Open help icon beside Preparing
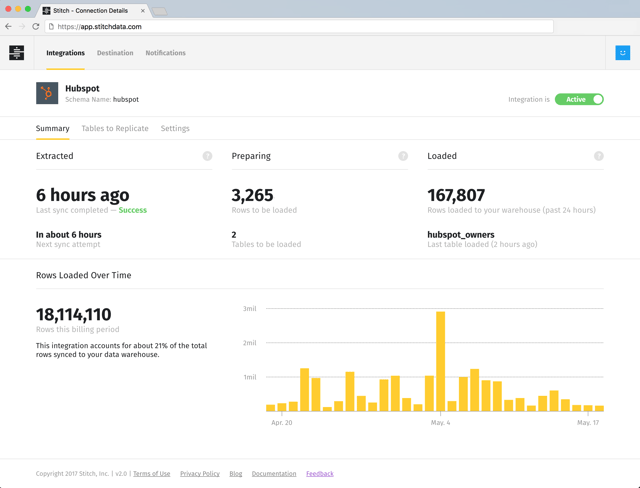 tap(403, 156)
